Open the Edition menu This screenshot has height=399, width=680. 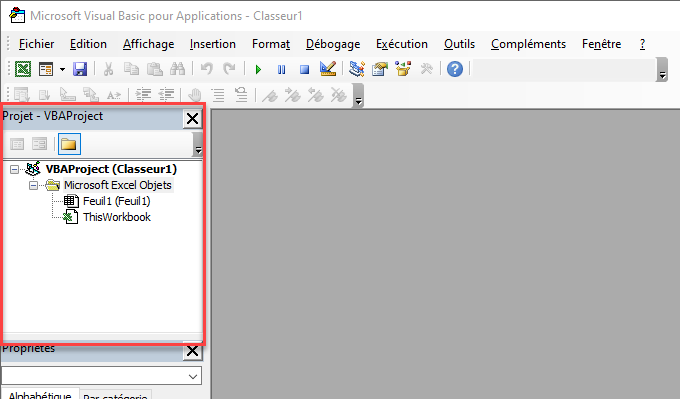tap(88, 44)
